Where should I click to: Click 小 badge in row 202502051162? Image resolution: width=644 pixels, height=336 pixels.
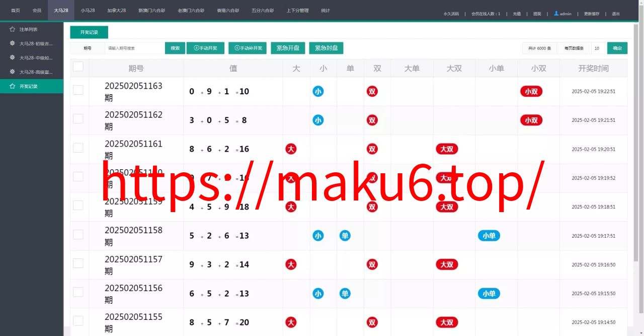[x=318, y=120]
